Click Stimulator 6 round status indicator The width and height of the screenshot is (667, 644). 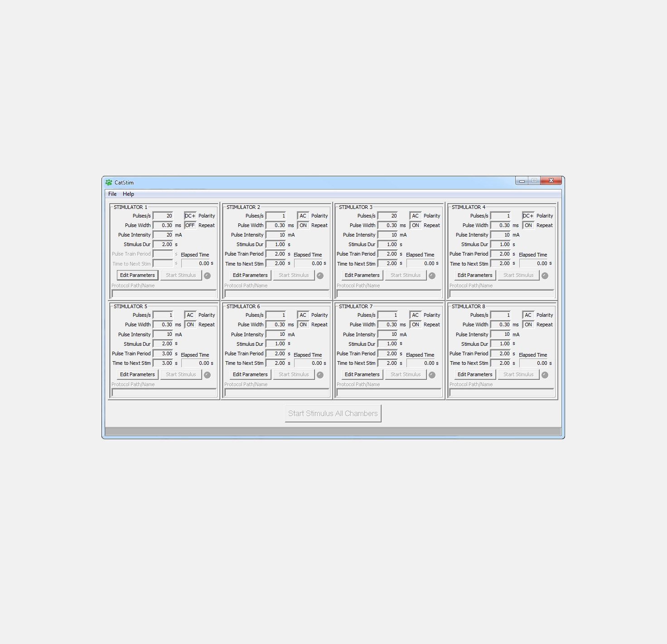pyautogui.click(x=320, y=375)
